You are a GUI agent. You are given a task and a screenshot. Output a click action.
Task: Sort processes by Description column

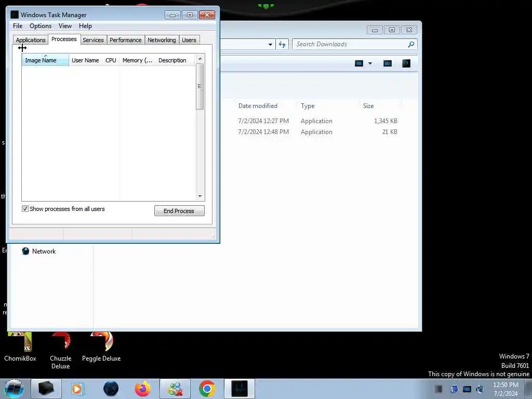pos(175,60)
